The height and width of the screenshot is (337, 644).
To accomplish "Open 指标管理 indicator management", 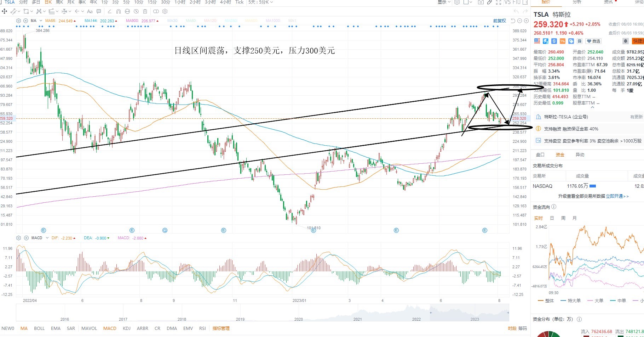I will click(x=221, y=328).
